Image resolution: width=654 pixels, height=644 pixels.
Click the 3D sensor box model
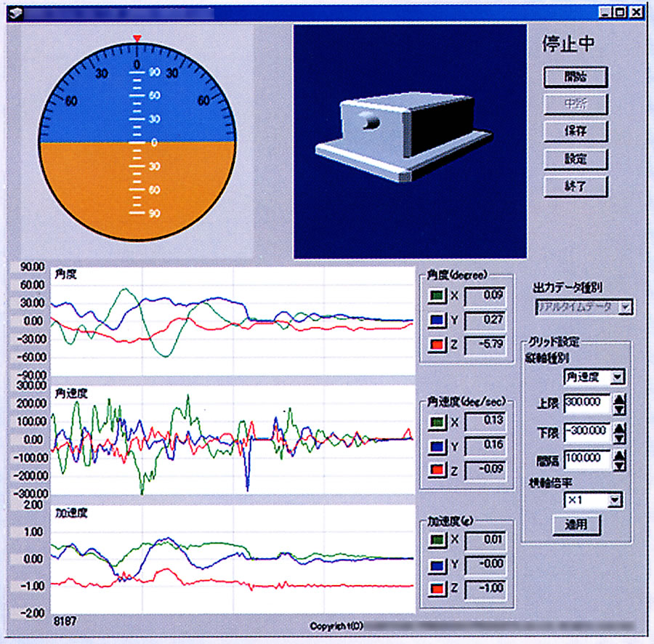397,135
